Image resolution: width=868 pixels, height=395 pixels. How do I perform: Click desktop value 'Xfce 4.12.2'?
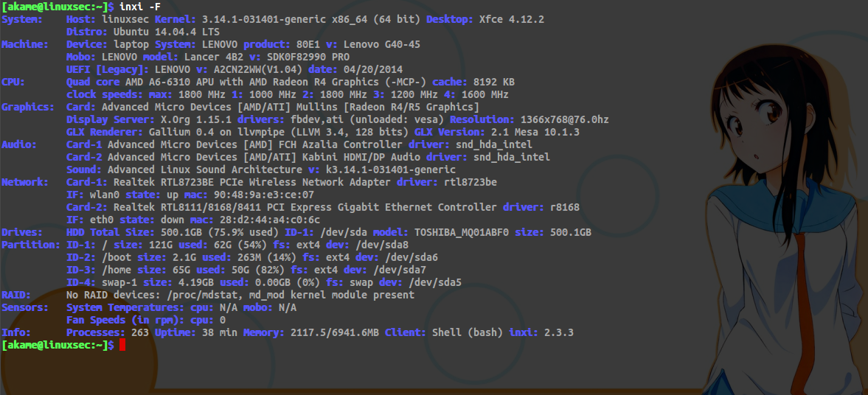point(511,19)
